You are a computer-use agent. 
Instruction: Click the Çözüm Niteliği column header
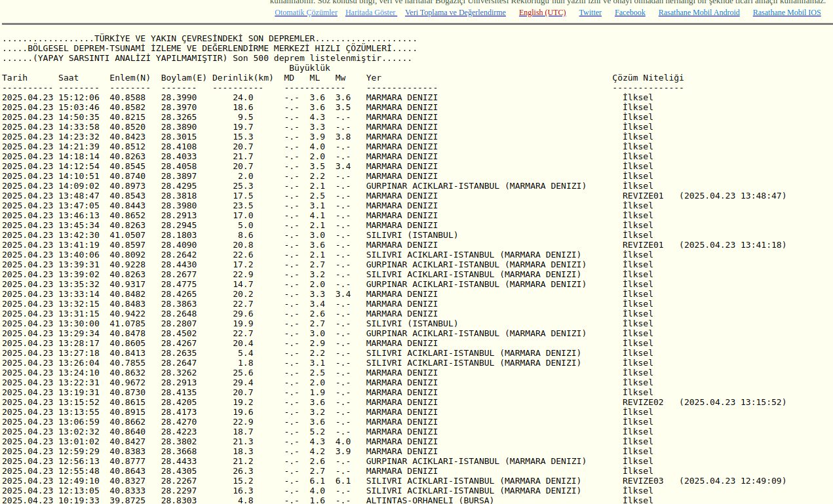point(648,78)
